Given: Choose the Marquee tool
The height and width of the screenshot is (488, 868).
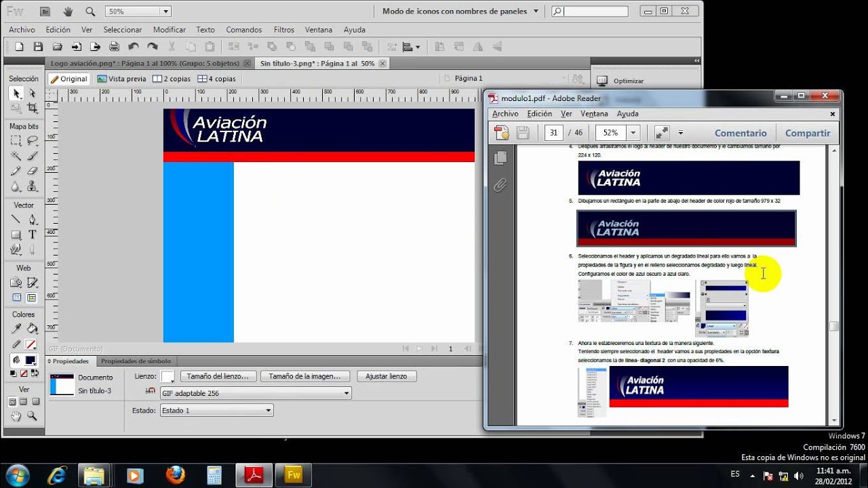Looking at the screenshot, I should [16, 141].
